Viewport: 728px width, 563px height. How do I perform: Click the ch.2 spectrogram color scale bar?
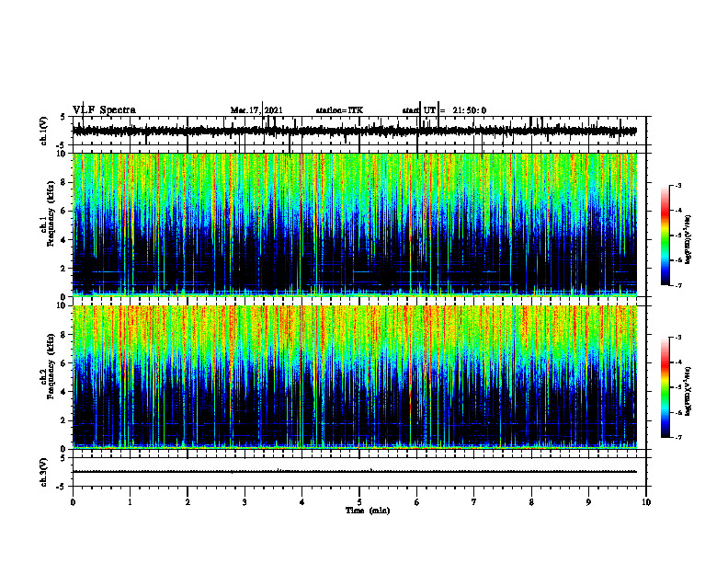pos(665,387)
